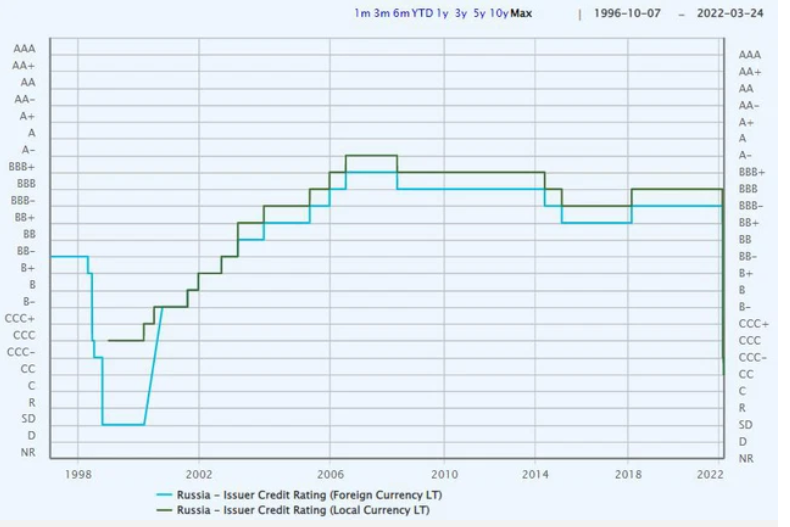
Task: Click the green Local Currency legend line
Action: [x=164, y=510]
